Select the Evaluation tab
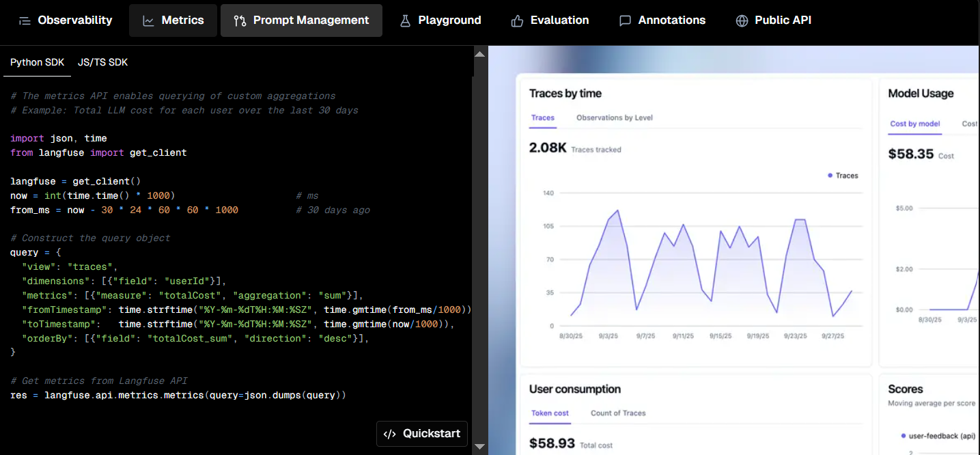The height and width of the screenshot is (455, 980). point(550,20)
